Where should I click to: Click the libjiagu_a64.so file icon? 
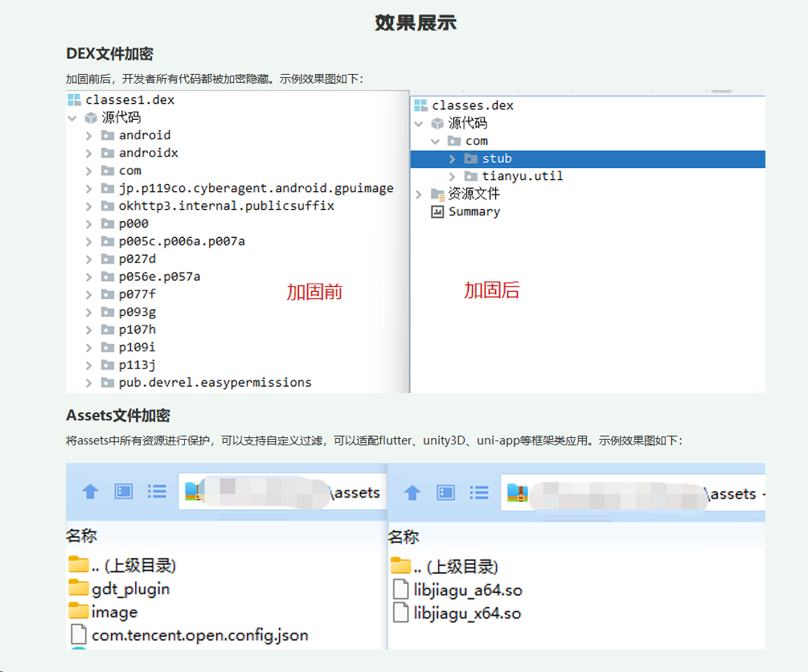point(400,589)
